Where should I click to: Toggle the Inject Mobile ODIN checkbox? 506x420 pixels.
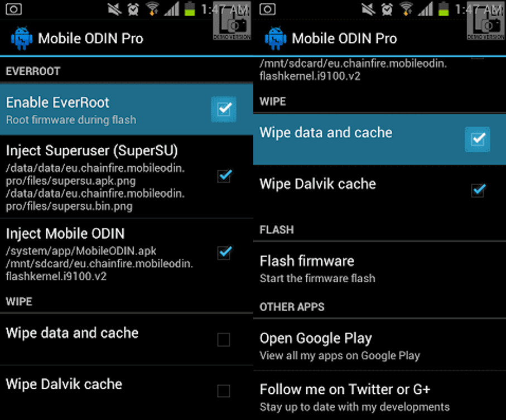pos(224,253)
